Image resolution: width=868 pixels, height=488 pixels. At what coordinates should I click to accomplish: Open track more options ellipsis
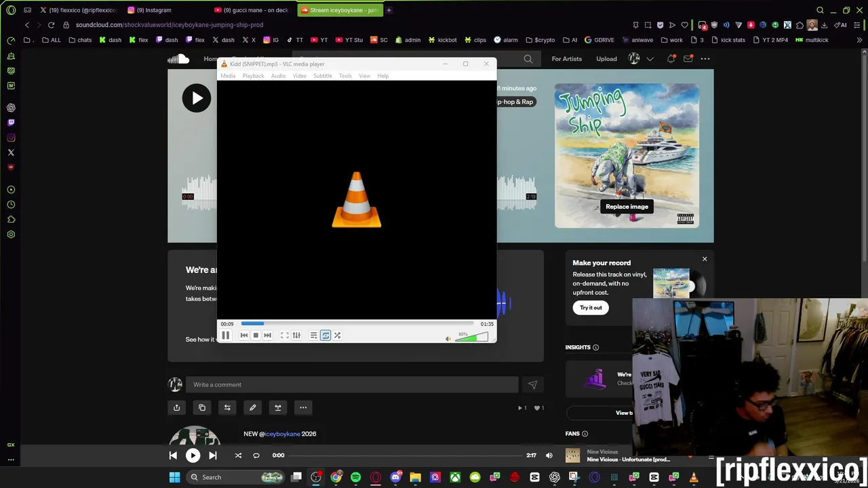click(x=303, y=407)
